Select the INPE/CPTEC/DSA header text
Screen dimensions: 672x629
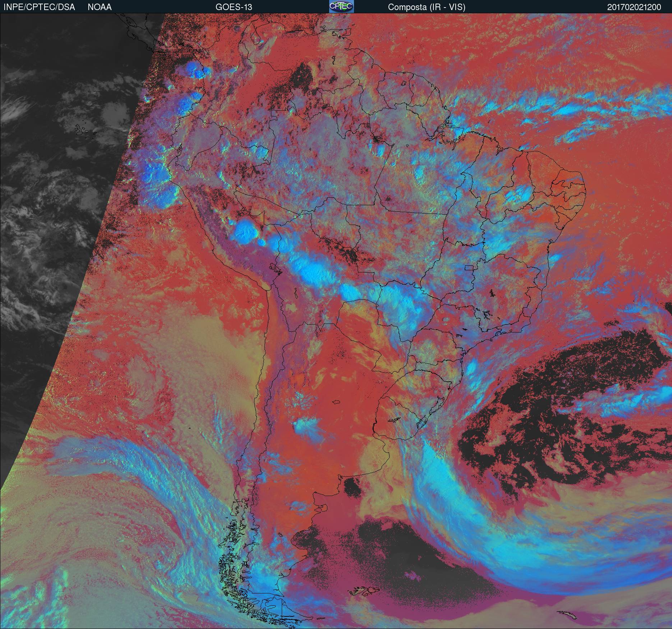click(39, 7)
